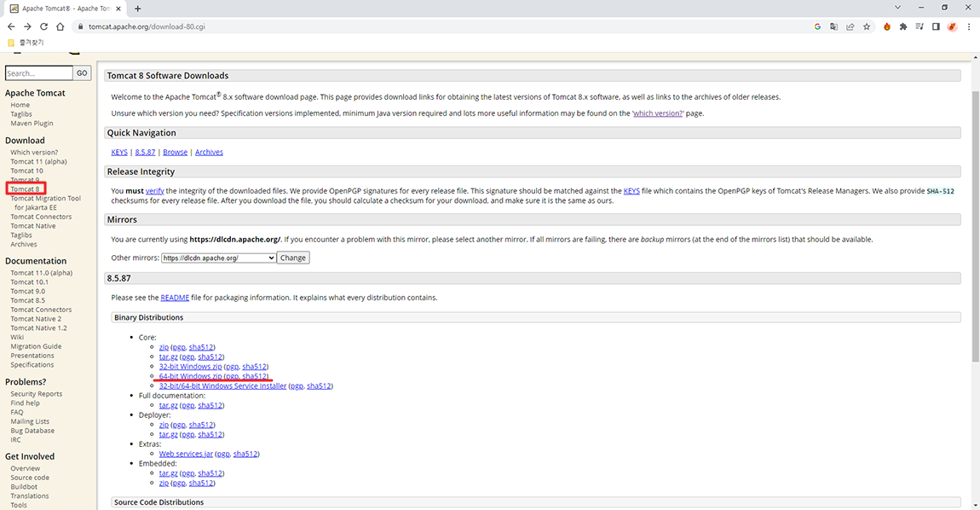Open the Extensions puzzle menu
The width and height of the screenshot is (980, 510).
(x=903, y=27)
